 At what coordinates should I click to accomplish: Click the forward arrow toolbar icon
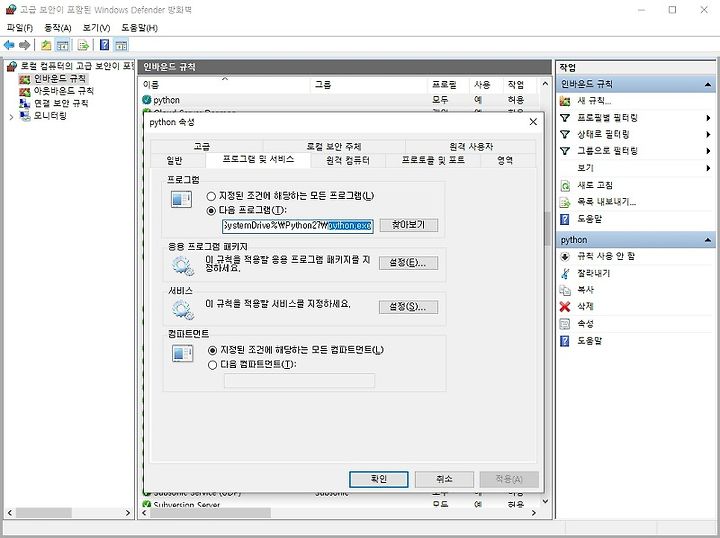pyautogui.click(x=24, y=45)
